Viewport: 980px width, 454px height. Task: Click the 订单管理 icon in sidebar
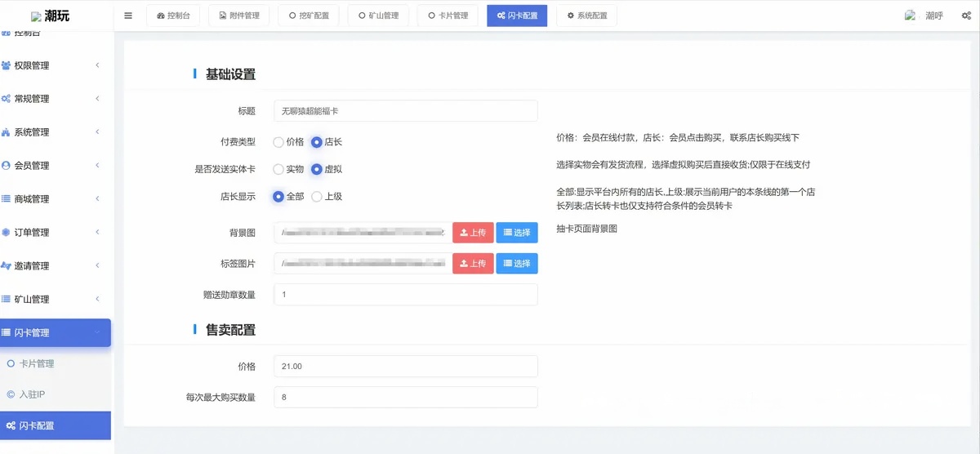coord(7,232)
